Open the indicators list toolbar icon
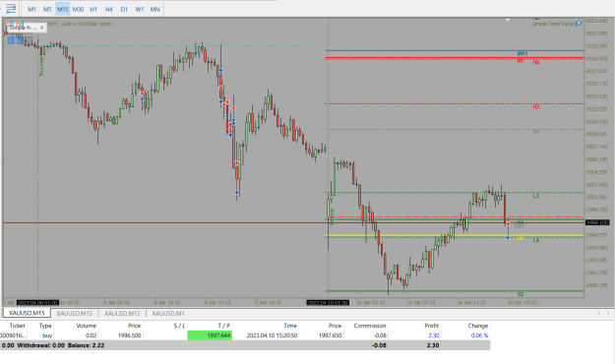 [11, 8]
